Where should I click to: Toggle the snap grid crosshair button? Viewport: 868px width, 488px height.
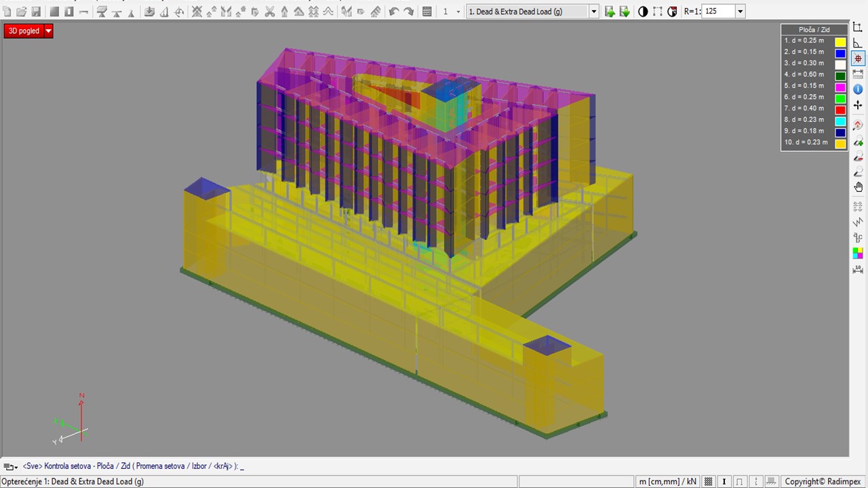[858, 59]
